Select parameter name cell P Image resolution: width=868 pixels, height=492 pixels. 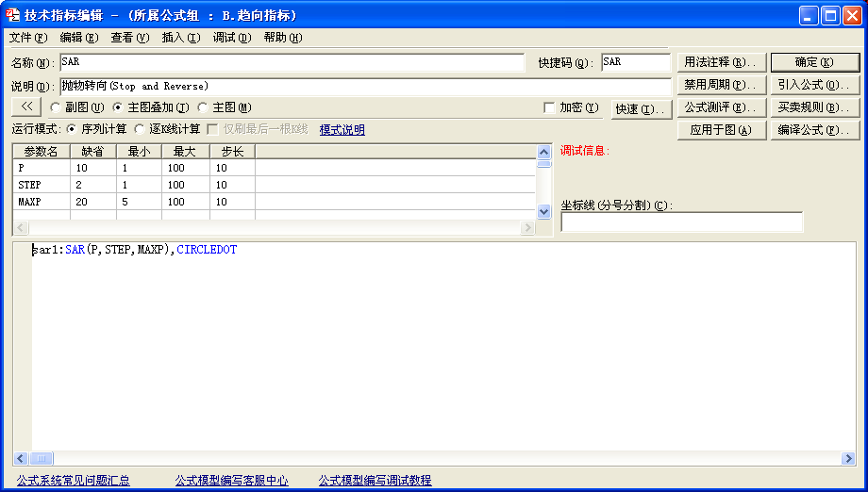[x=42, y=168]
